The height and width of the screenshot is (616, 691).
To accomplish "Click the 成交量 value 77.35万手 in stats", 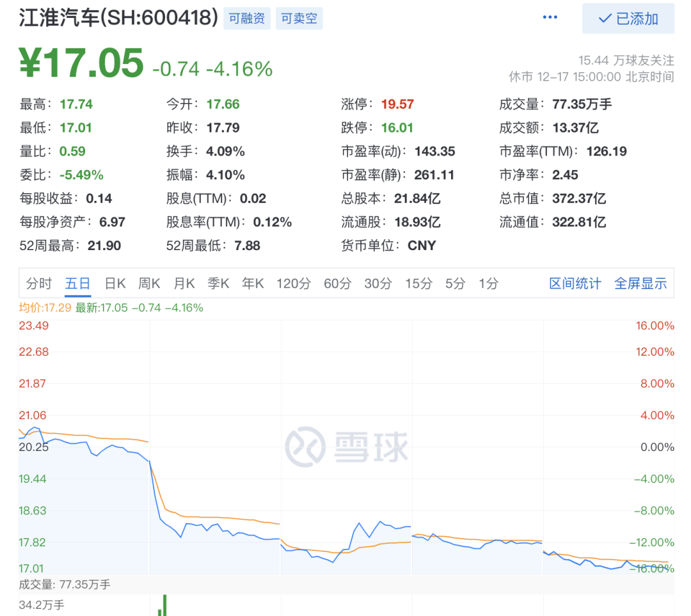I will [582, 104].
